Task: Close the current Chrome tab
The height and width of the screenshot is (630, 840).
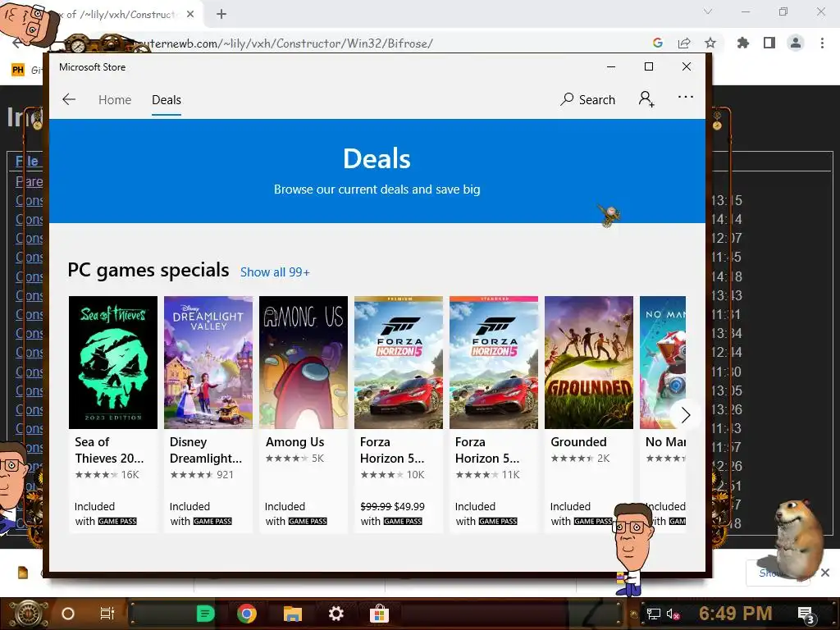Action: click(x=190, y=15)
